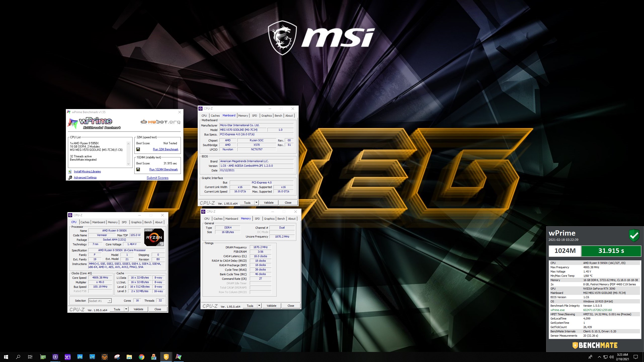Click the Run 1024M Benchmark link
644x362 pixels.
(164, 169)
